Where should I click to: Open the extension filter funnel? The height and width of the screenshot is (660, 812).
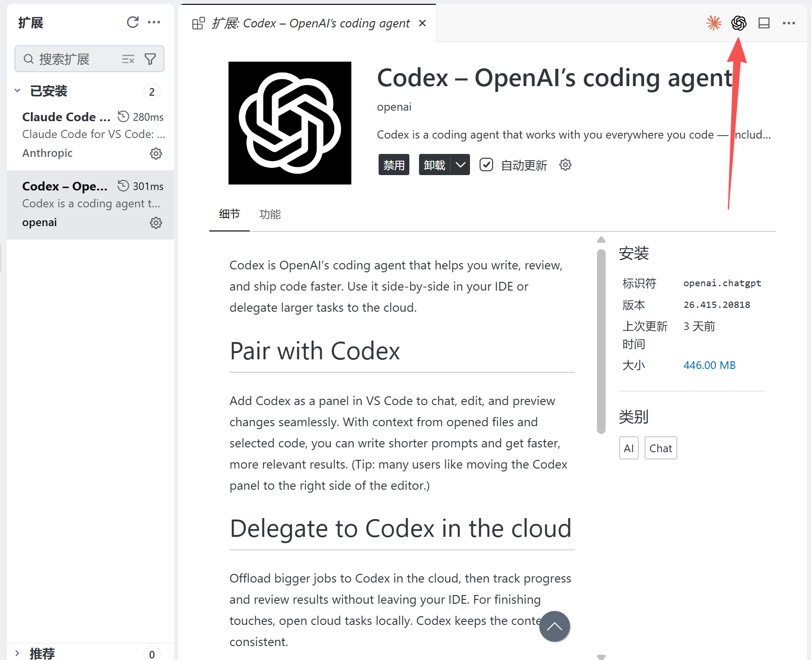(150, 59)
